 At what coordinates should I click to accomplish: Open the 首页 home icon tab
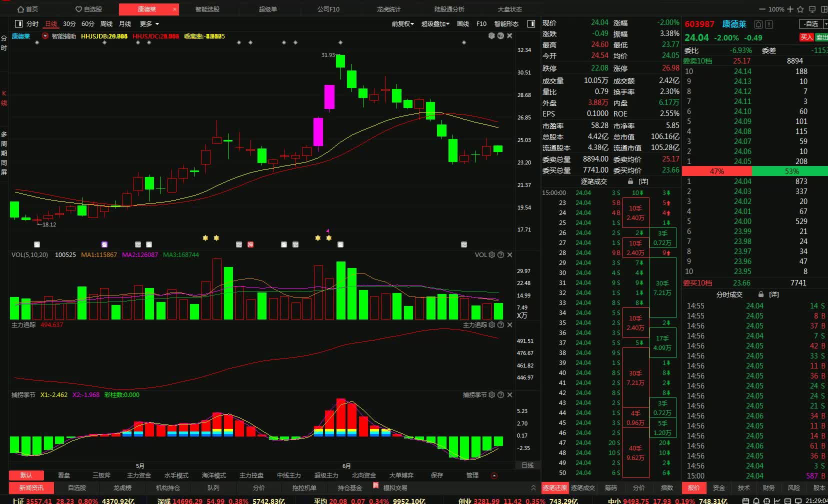pyautogui.click(x=27, y=9)
